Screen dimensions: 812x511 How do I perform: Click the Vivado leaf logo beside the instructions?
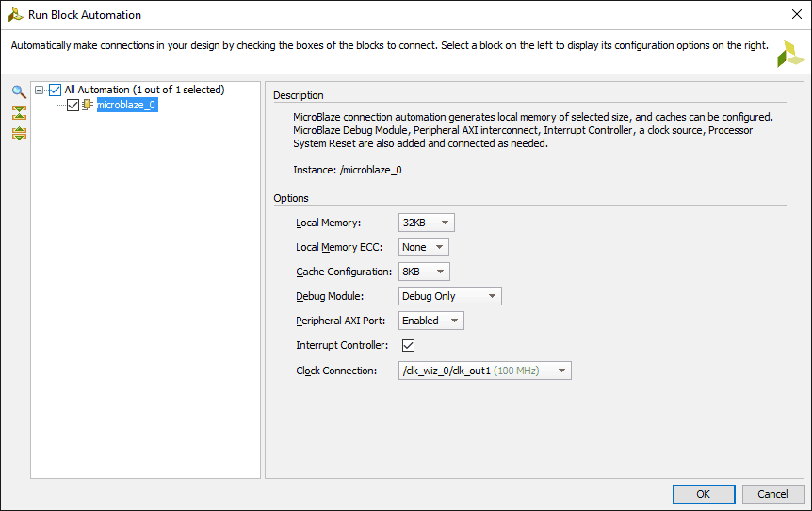point(789,54)
